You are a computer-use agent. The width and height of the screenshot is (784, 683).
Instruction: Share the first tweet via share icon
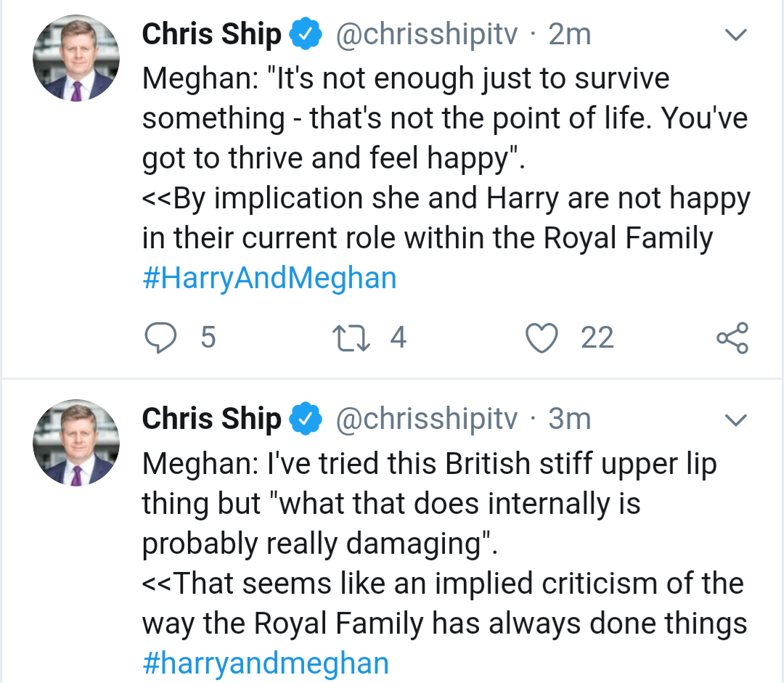[732, 338]
